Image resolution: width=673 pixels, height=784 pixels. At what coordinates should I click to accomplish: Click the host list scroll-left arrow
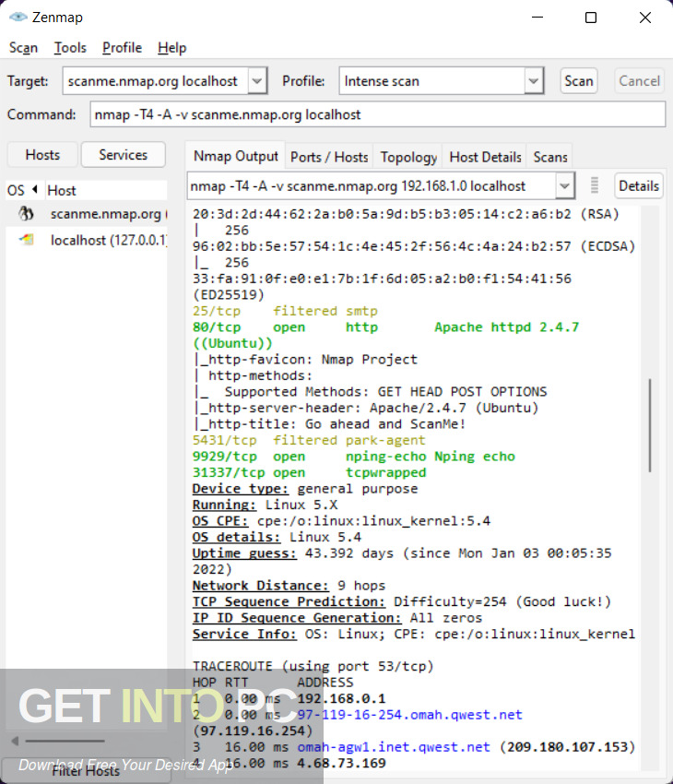click(15, 741)
